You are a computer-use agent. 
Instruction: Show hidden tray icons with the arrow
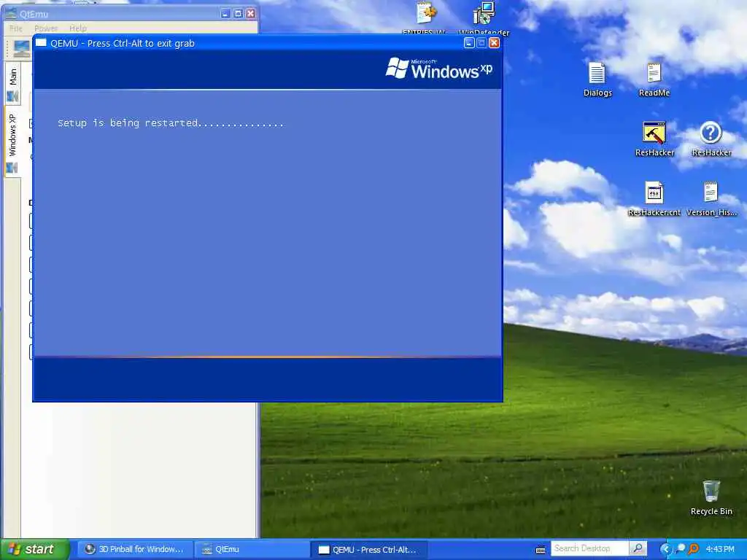coord(665,549)
